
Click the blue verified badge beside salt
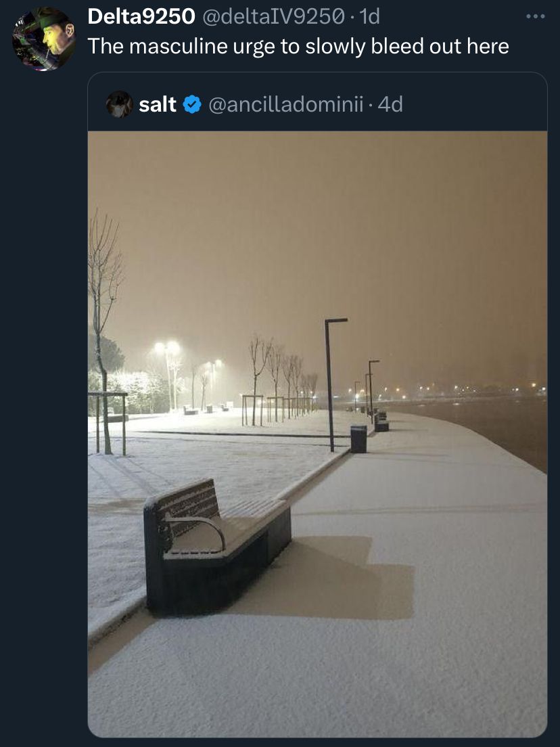pyautogui.click(x=193, y=104)
